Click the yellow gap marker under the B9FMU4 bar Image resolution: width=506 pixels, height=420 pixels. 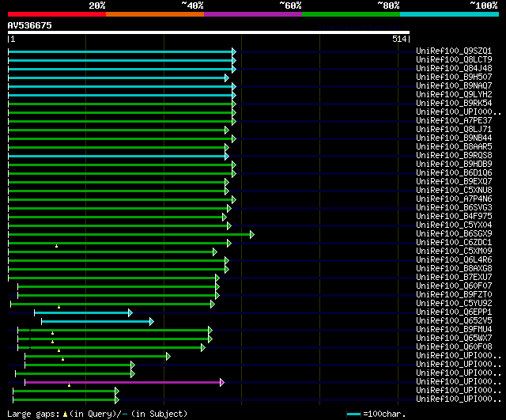(x=53, y=333)
